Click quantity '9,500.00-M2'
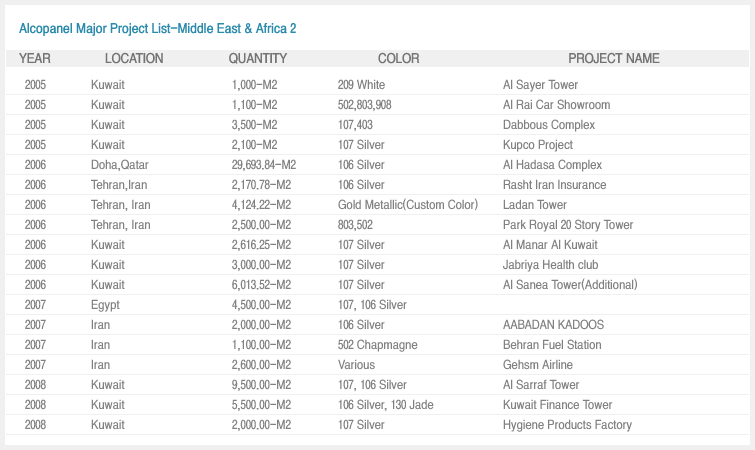 [x=261, y=385]
